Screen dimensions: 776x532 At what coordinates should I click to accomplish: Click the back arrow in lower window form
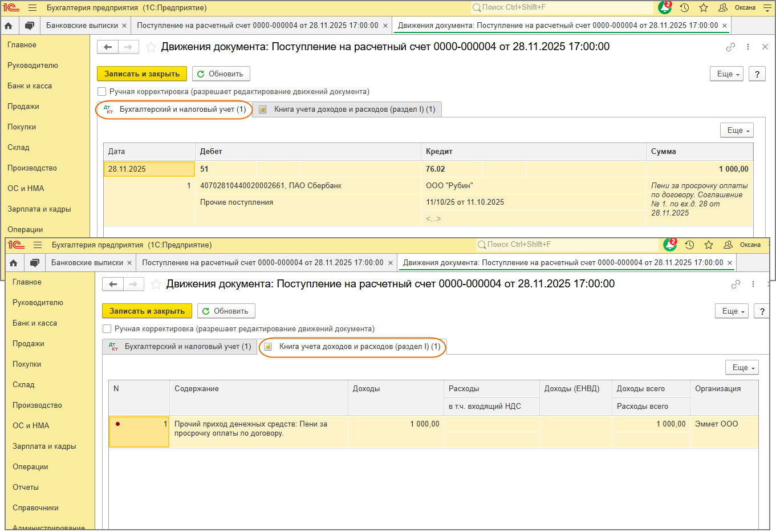[113, 284]
